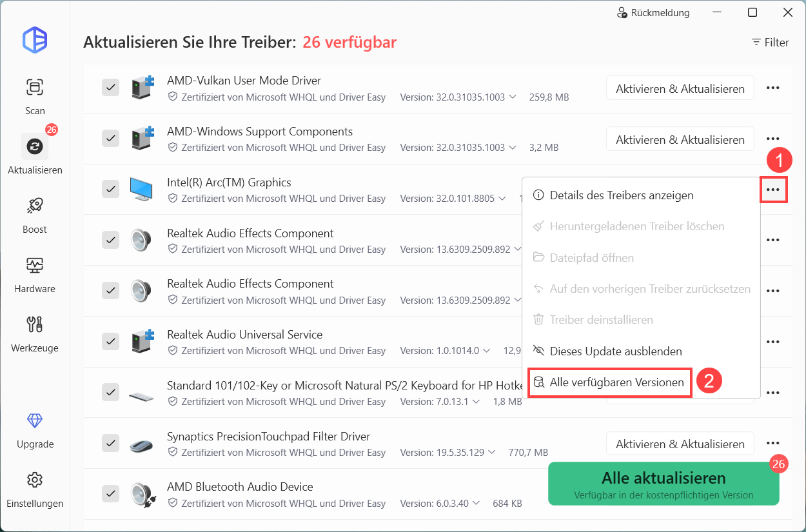Choose Auf den vorherigen Treiber zurücksetzen
806x532 pixels.
tap(641, 289)
